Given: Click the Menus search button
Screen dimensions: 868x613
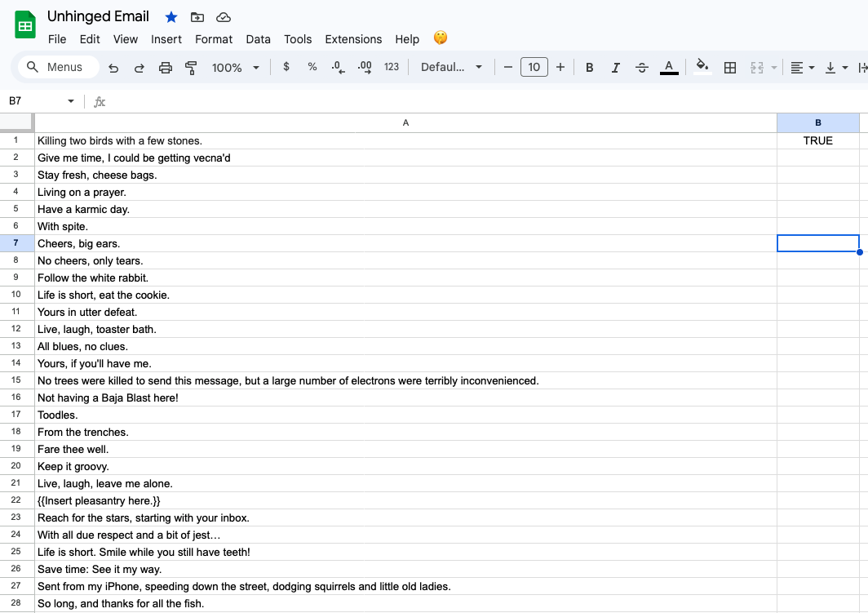Looking at the screenshot, I should point(57,67).
